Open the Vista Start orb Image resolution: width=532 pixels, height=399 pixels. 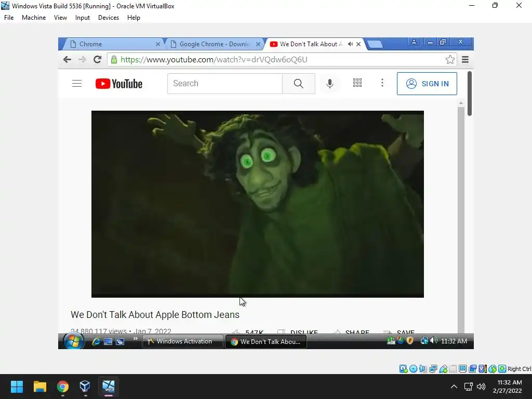73,341
